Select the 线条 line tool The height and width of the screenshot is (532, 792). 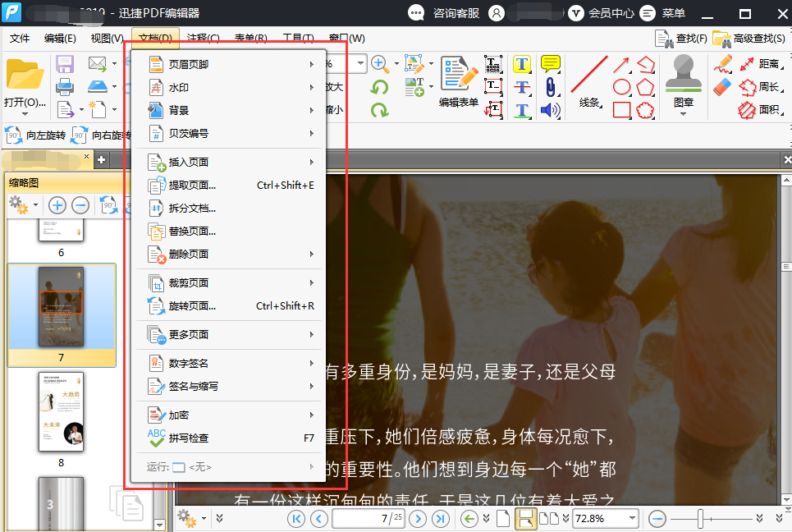click(589, 82)
